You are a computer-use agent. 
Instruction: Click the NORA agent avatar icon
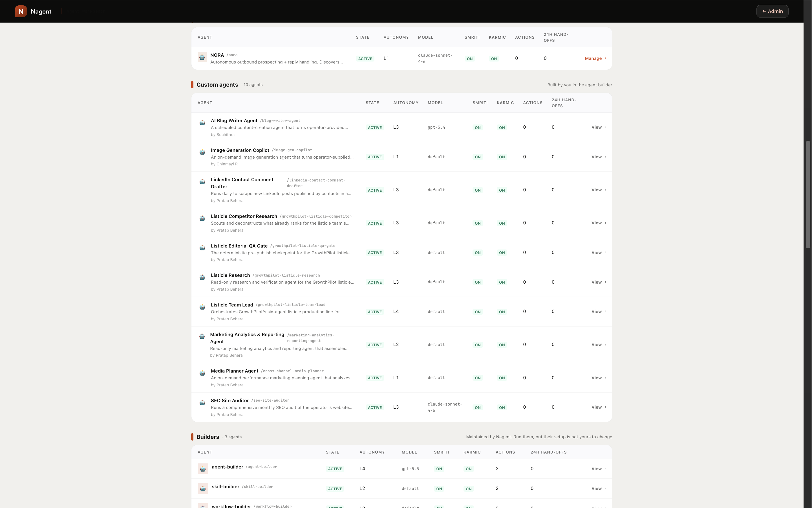click(x=202, y=57)
